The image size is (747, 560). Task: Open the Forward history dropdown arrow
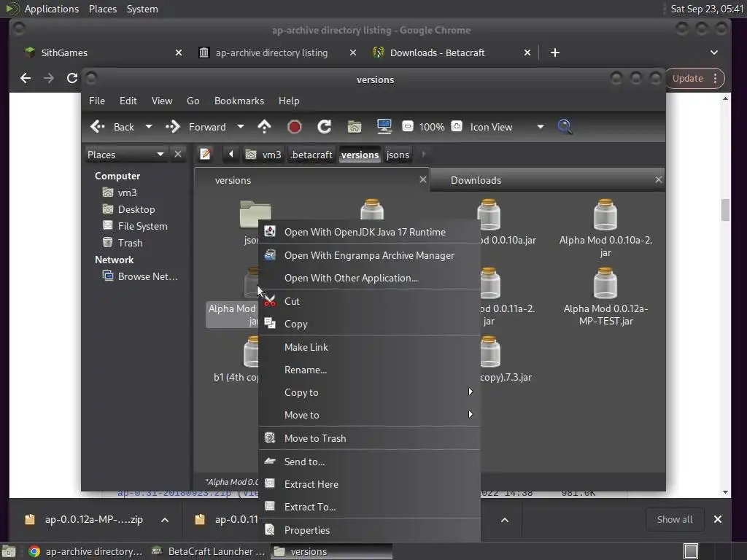pyautogui.click(x=241, y=127)
